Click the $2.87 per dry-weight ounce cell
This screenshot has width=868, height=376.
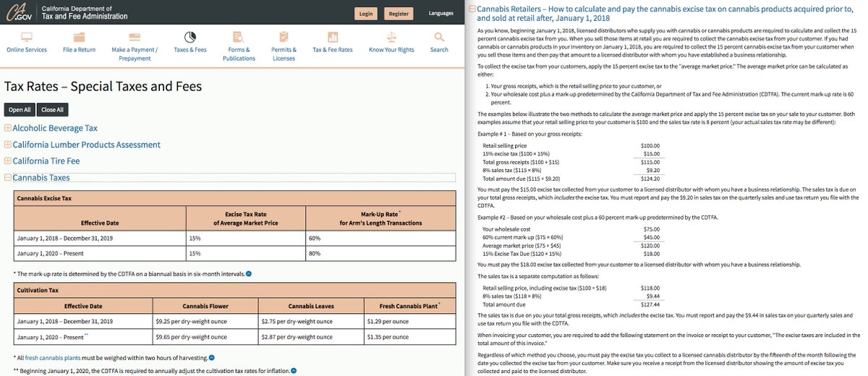pyautogui.click(x=311, y=337)
